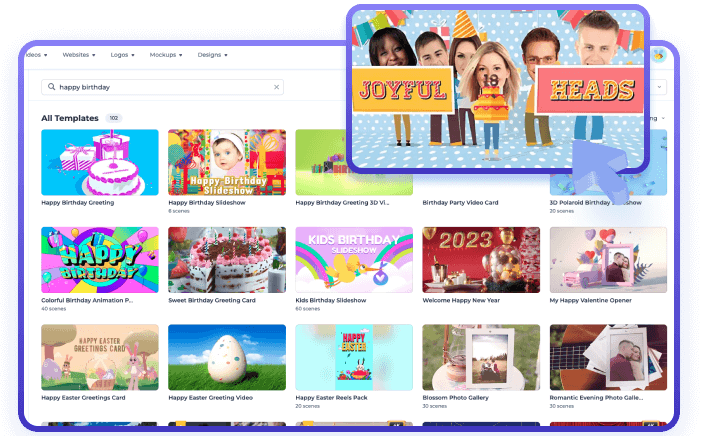Click the 102 templates count badge
The image size is (720, 436).
click(114, 118)
